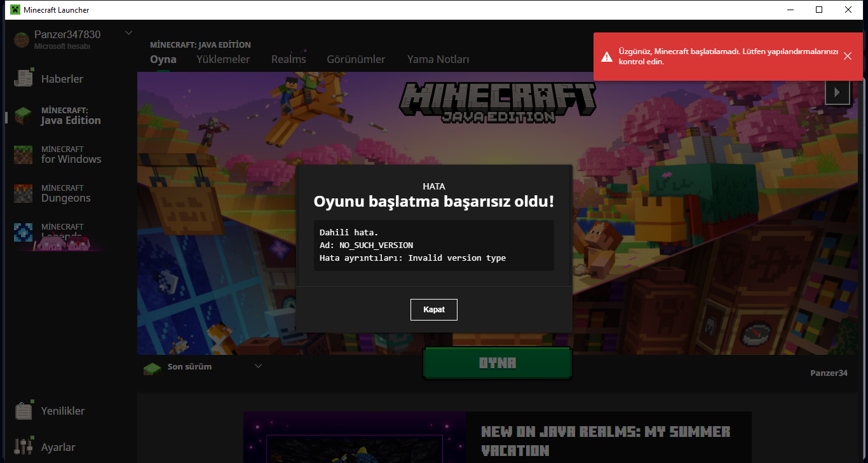
Task: Open the Minecraft for Windows icon
Action: click(x=24, y=155)
